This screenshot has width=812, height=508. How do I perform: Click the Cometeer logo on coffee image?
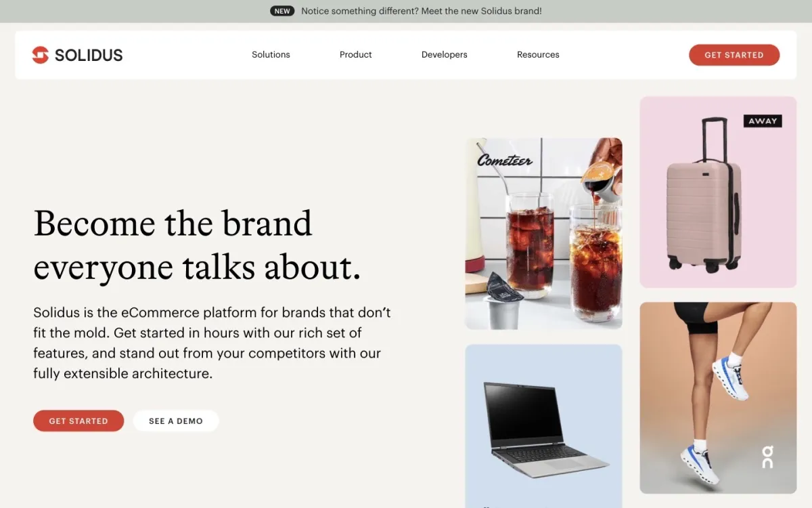(505, 160)
